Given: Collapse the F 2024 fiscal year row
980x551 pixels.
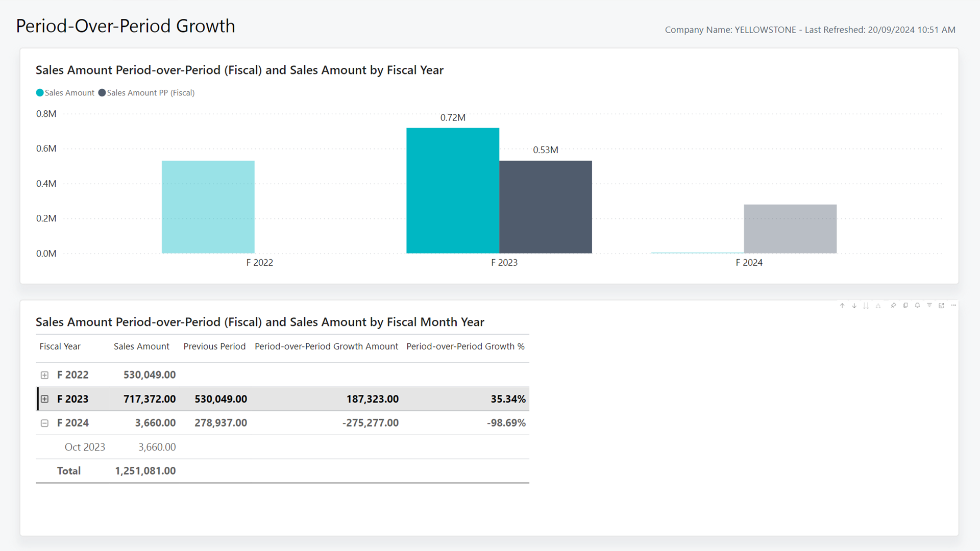Looking at the screenshot, I should click(x=44, y=422).
